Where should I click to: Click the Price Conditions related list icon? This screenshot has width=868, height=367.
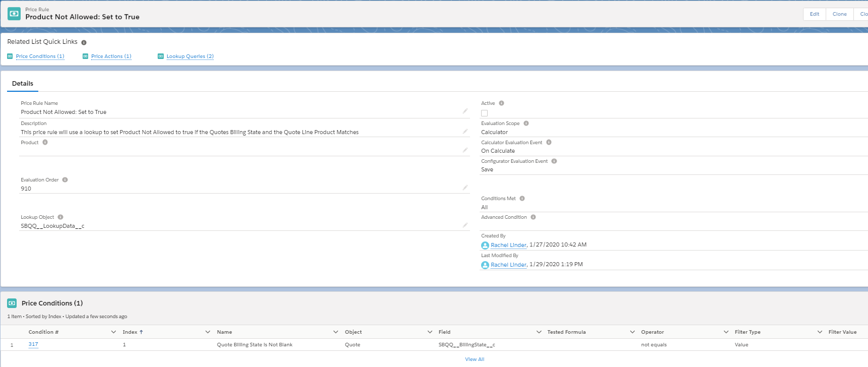coord(12,303)
